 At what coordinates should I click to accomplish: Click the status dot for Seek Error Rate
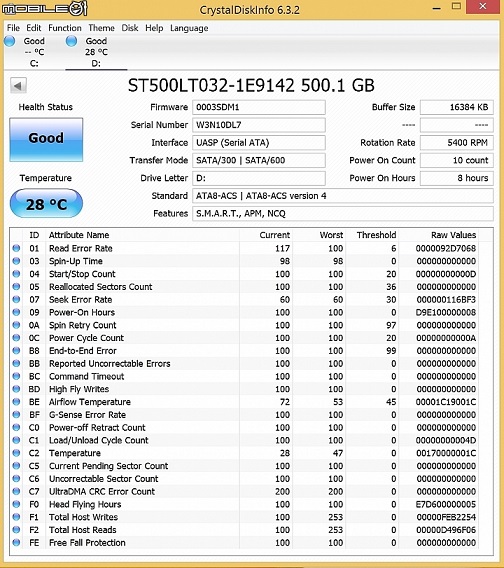point(16,299)
